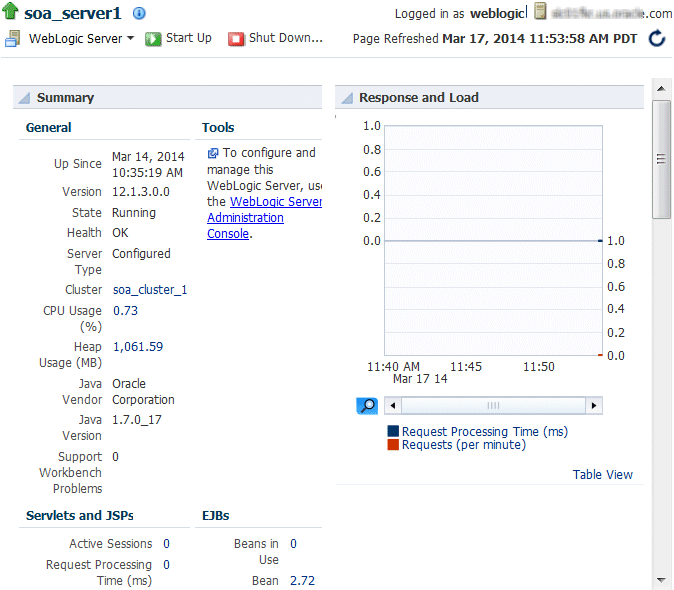Click the green up-arrow server status icon
This screenshot has height=590, width=674.
[10, 11]
